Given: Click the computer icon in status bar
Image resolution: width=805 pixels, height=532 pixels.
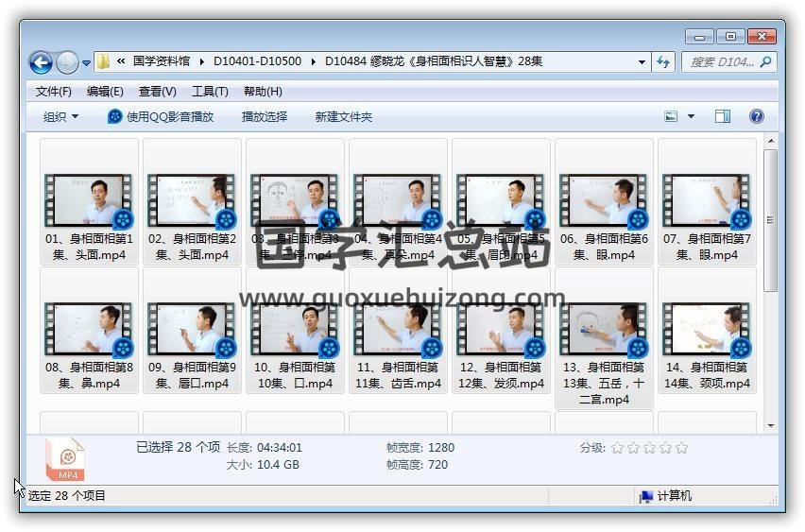Looking at the screenshot, I should (x=646, y=496).
